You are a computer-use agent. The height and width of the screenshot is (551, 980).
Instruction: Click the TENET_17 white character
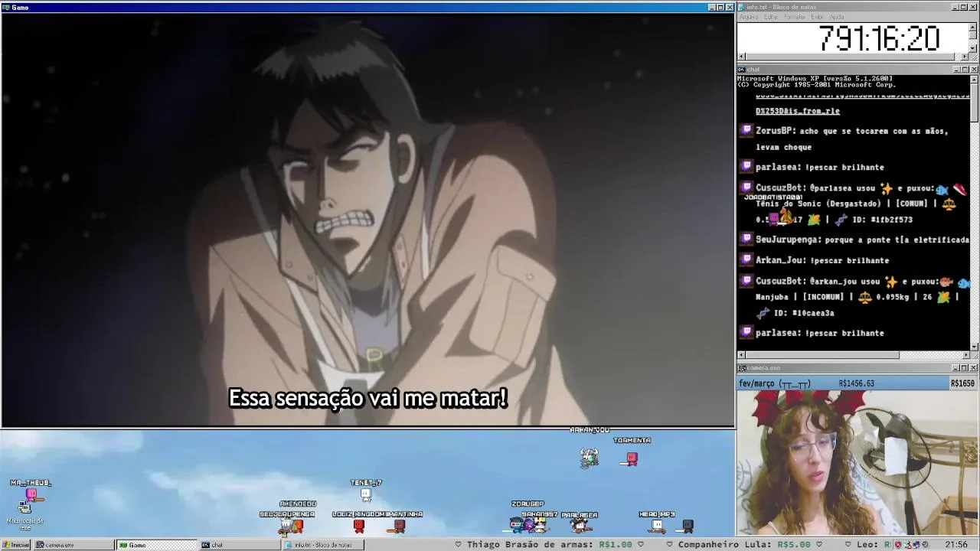366,494
